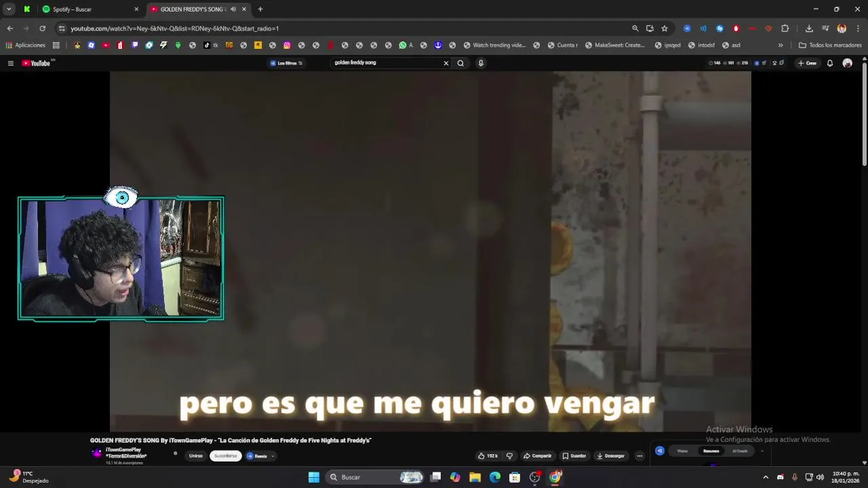Mute the audio on the YouTube tab
The height and width of the screenshot is (488, 868).
(233, 9)
